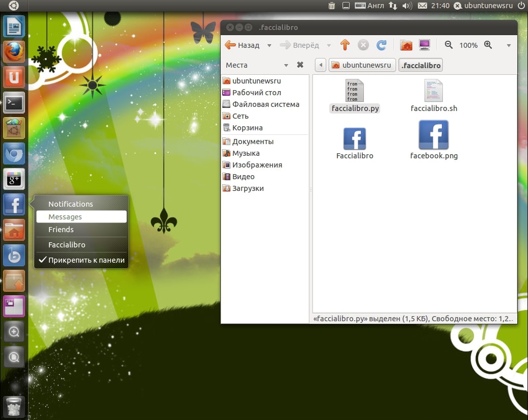This screenshot has width=528, height=420.
Task: Select Faccialibro launcher file
Action: [x=355, y=143]
